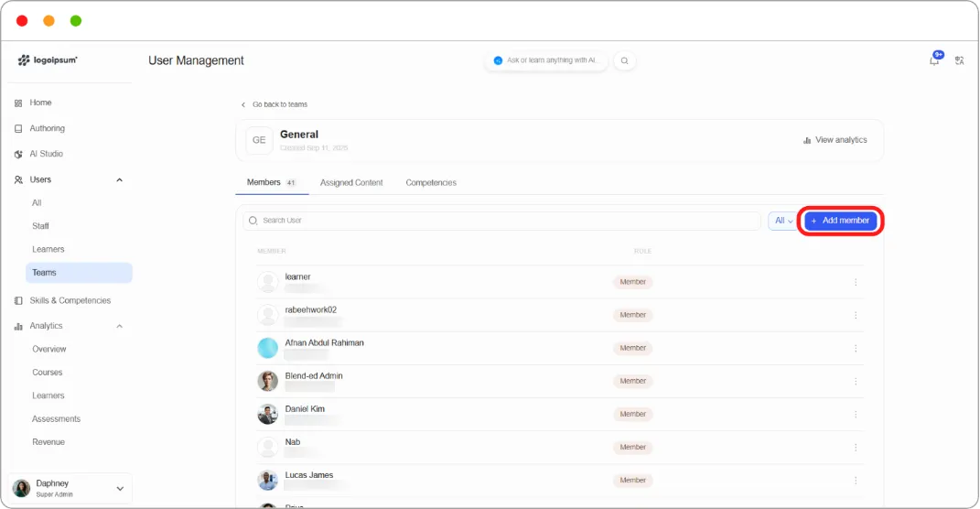Switch to Competencies tab
Viewport: 980px width, 509px height.
click(431, 182)
